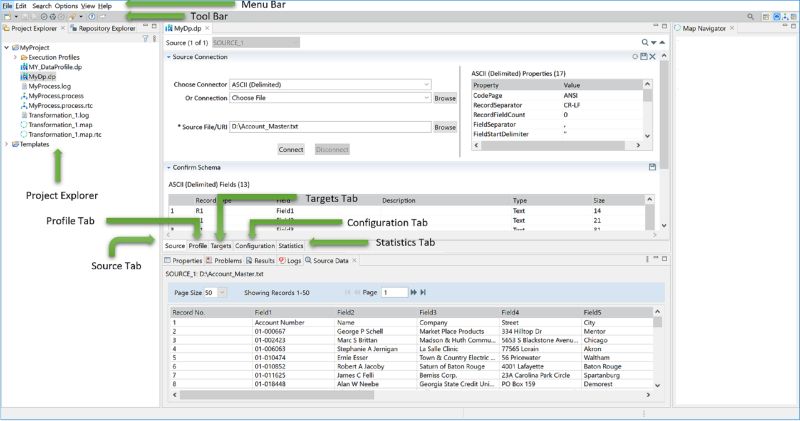This screenshot has width=800, height=421.
Task: Switch to the Targets tab
Action: click(221, 245)
